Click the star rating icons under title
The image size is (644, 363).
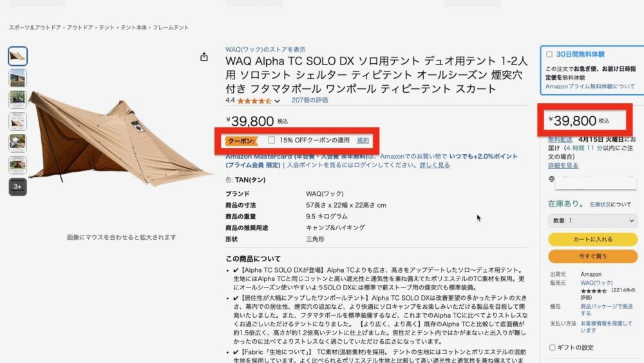coord(254,101)
